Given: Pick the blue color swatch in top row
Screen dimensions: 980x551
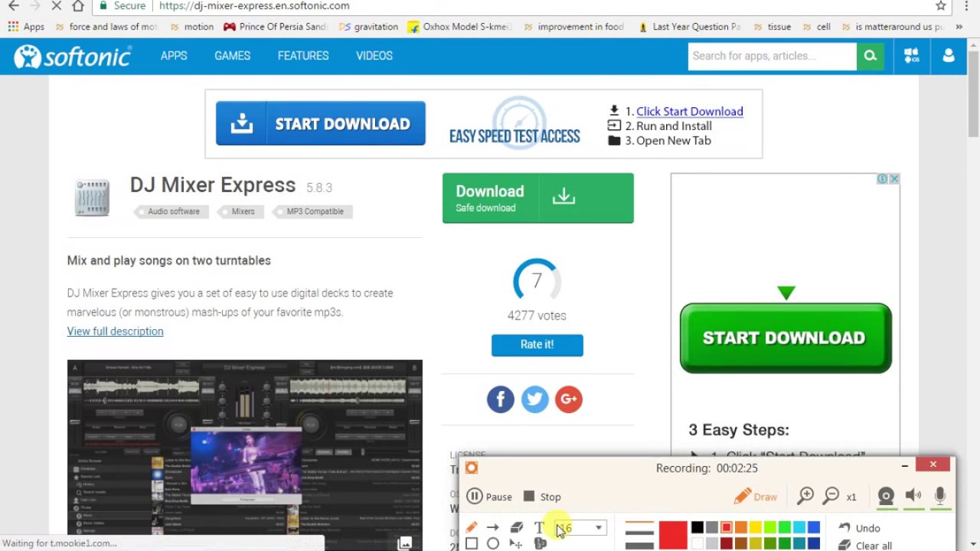Looking at the screenshot, I should point(814,527).
